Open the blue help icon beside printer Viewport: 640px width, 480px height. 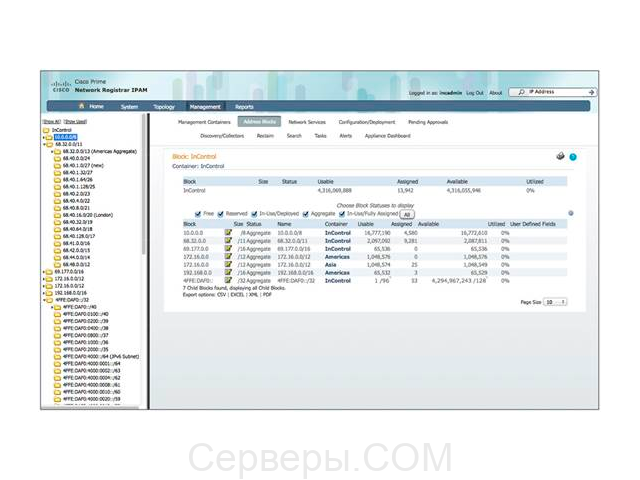click(x=573, y=157)
